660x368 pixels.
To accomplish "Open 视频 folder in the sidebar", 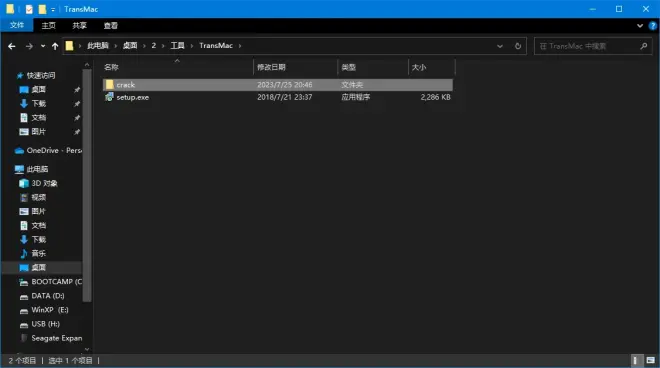I will (38, 197).
